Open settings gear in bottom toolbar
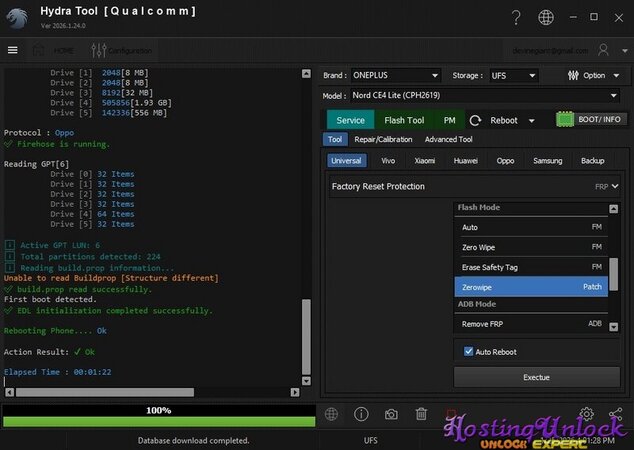 click(x=586, y=414)
